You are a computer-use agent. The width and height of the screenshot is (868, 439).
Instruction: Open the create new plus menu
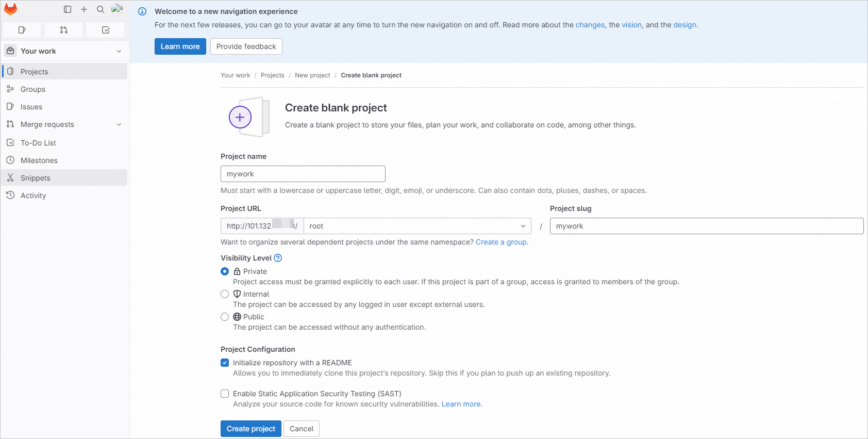tap(84, 9)
